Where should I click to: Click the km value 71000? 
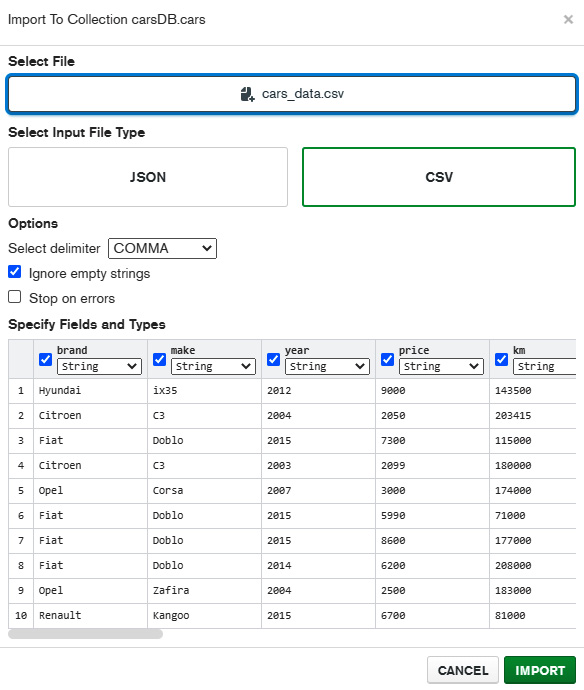510,515
